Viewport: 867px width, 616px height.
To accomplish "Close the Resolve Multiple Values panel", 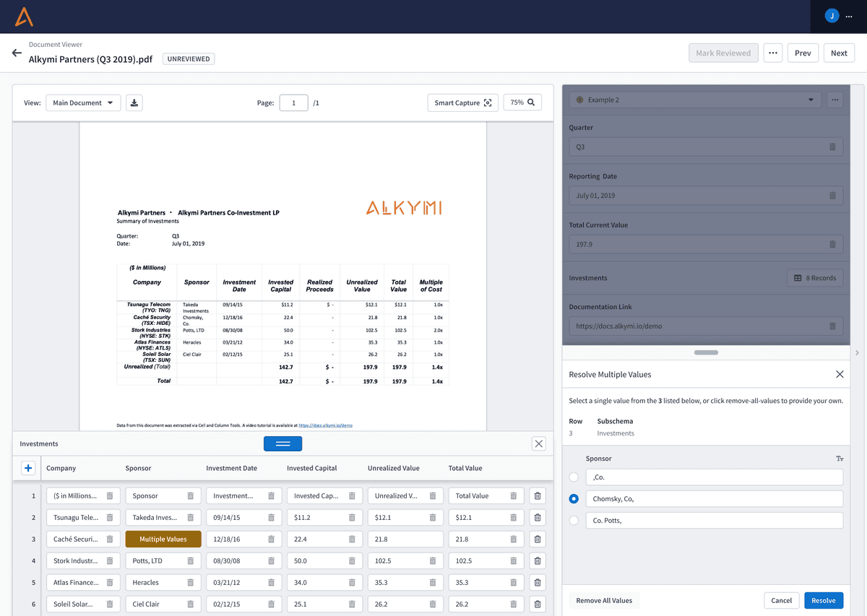I will pyautogui.click(x=840, y=375).
